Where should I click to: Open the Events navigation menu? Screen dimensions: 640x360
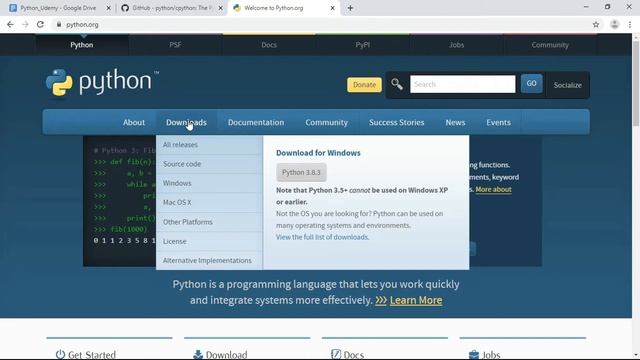pos(498,122)
